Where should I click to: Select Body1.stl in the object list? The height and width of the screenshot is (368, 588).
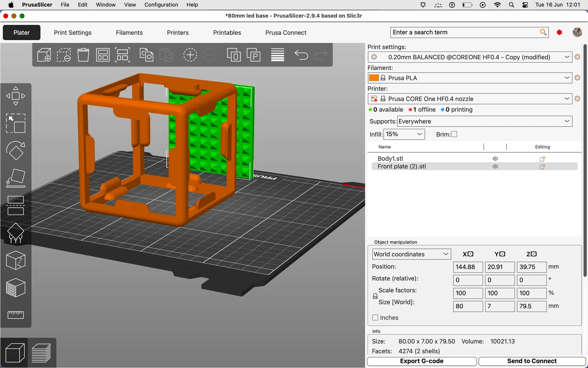[x=390, y=159]
